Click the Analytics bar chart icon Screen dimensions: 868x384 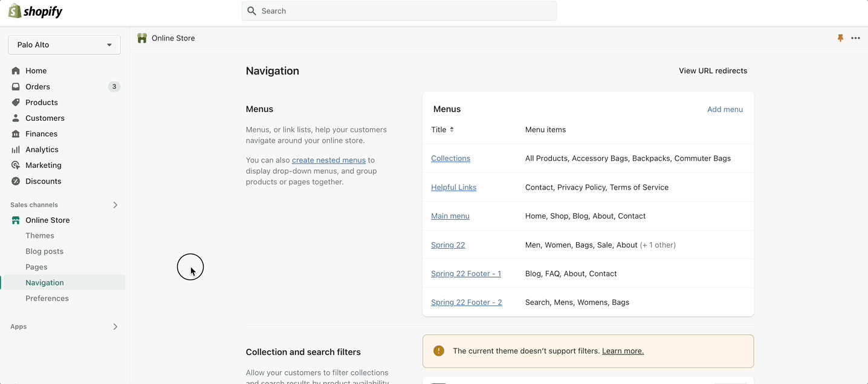pyautogui.click(x=16, y=149)
